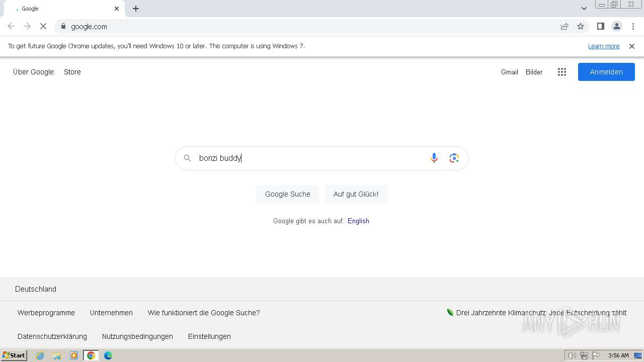Screen dimensions: 644x362
Task: Switch Google to English
Action: 358,221
